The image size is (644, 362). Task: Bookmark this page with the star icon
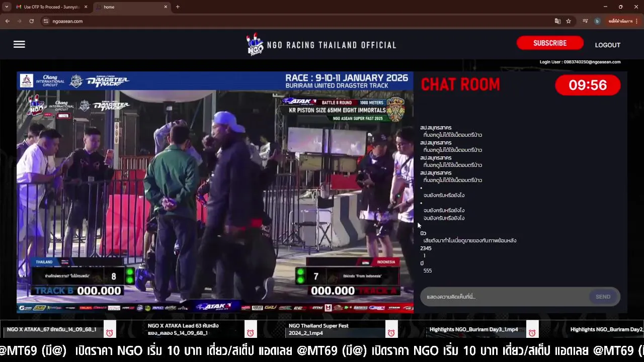click(x=569, y=21)
